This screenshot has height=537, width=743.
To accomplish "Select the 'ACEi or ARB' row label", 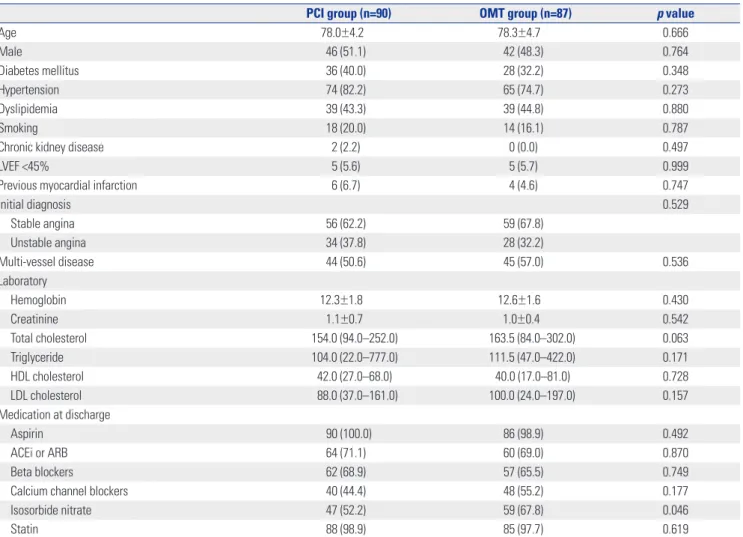I will pyautogui.click(x=39, y=453).
